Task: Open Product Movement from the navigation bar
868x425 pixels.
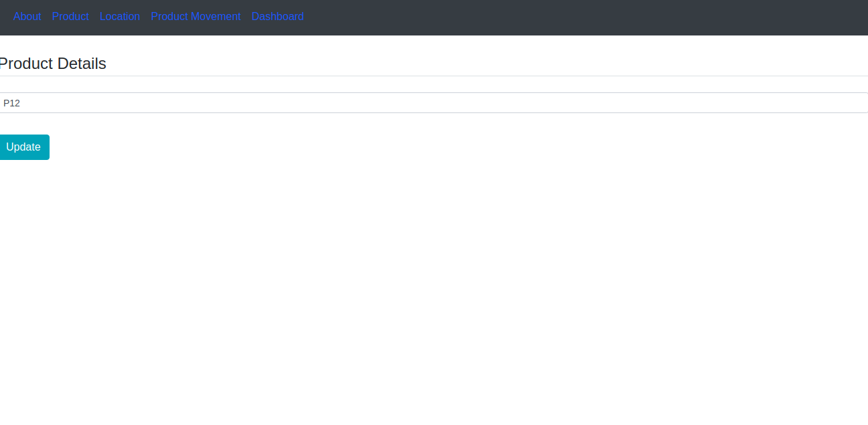Action: 196,16
